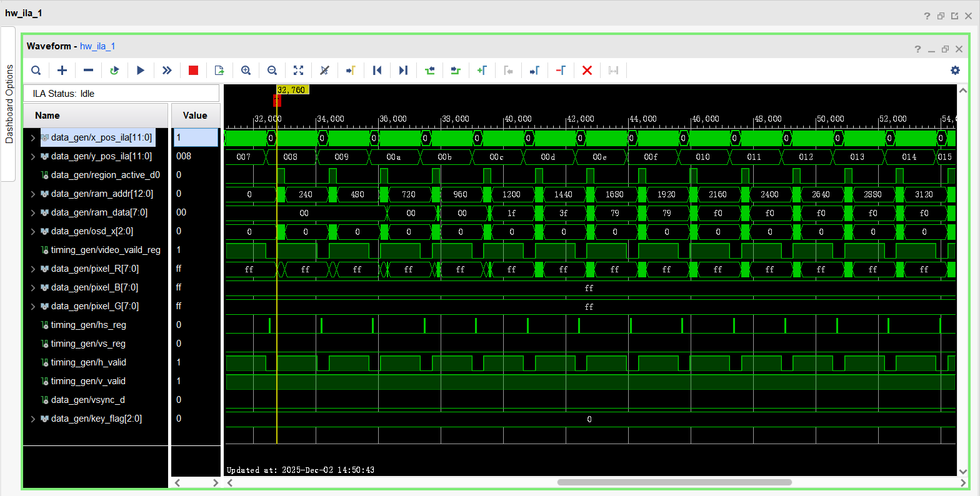Select data_gen/vsync_d signal
980x496 pixels.
pyautogui.click(x=88, y=400)
